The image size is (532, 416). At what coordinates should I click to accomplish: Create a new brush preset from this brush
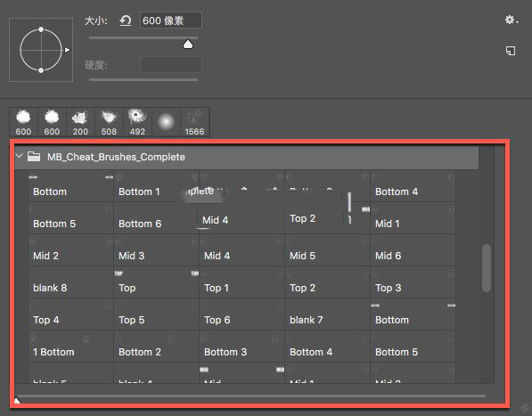click(x=511, y=51)
